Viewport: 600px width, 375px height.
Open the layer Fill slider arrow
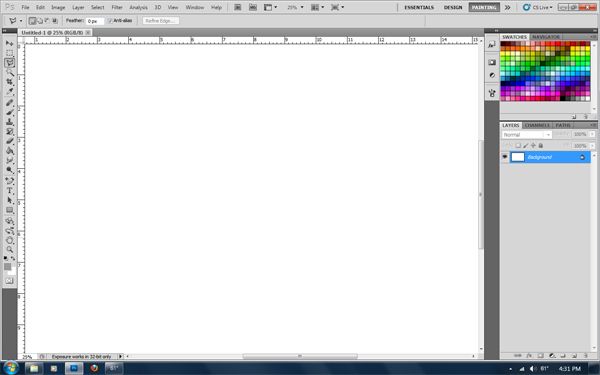[x=592, y=146]
